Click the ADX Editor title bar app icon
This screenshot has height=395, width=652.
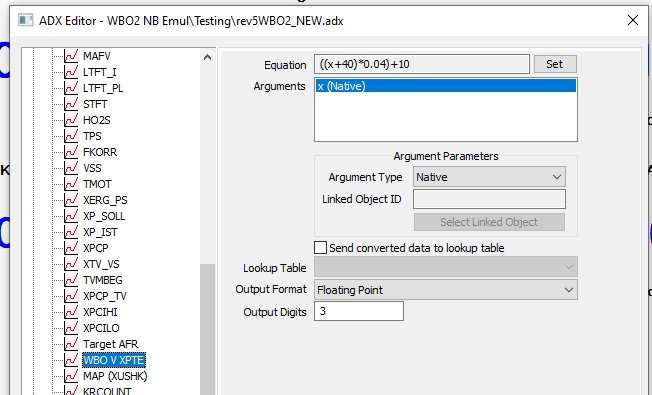click(25, 20)
